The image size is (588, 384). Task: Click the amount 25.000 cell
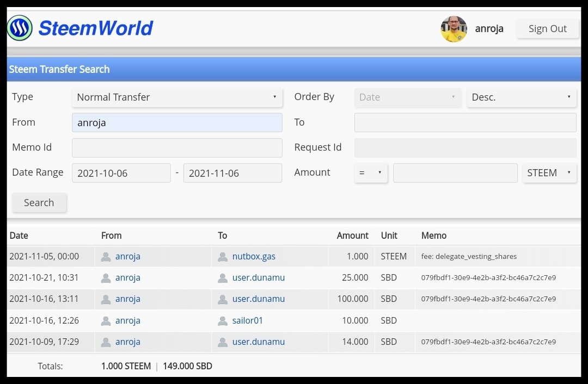355,278
